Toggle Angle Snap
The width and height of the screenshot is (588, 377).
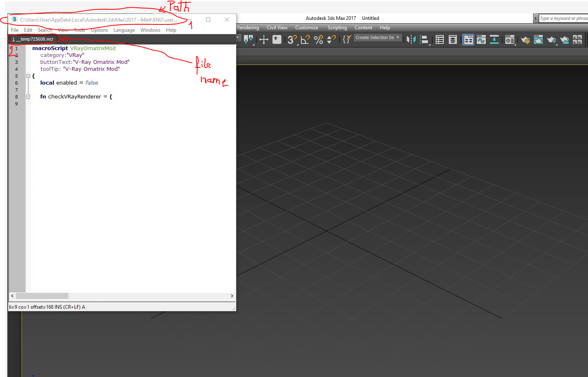point(305,39)
